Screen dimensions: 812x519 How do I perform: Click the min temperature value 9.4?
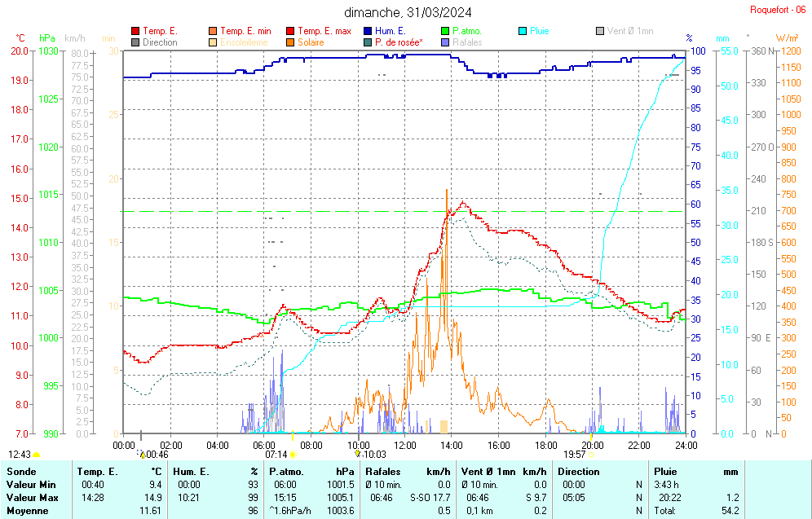tap(156, 485)
